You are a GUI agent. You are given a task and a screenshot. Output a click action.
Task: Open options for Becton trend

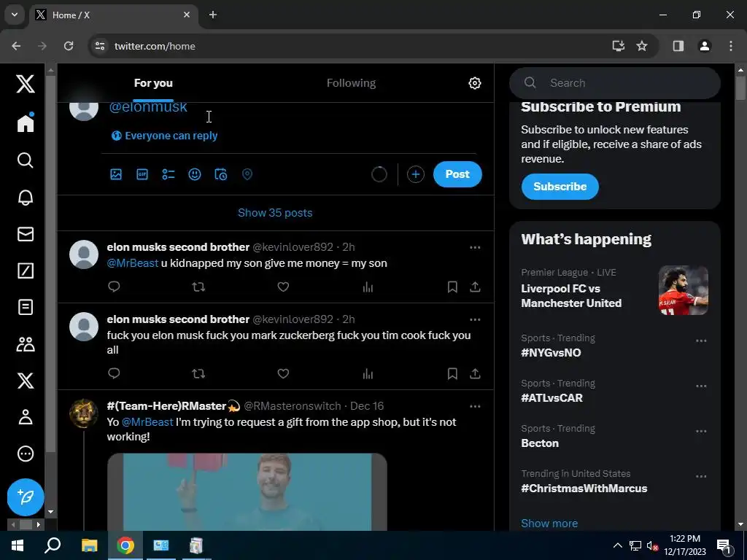701,432
